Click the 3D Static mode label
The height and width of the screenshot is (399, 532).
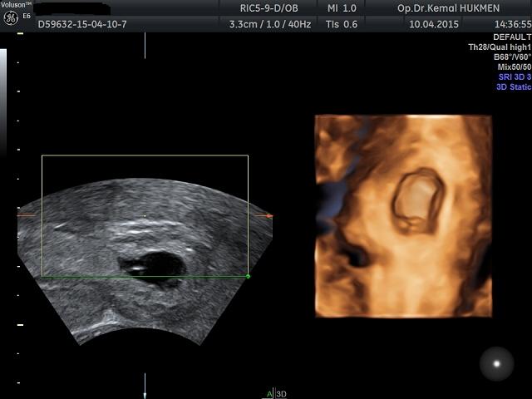click(514, 86)
